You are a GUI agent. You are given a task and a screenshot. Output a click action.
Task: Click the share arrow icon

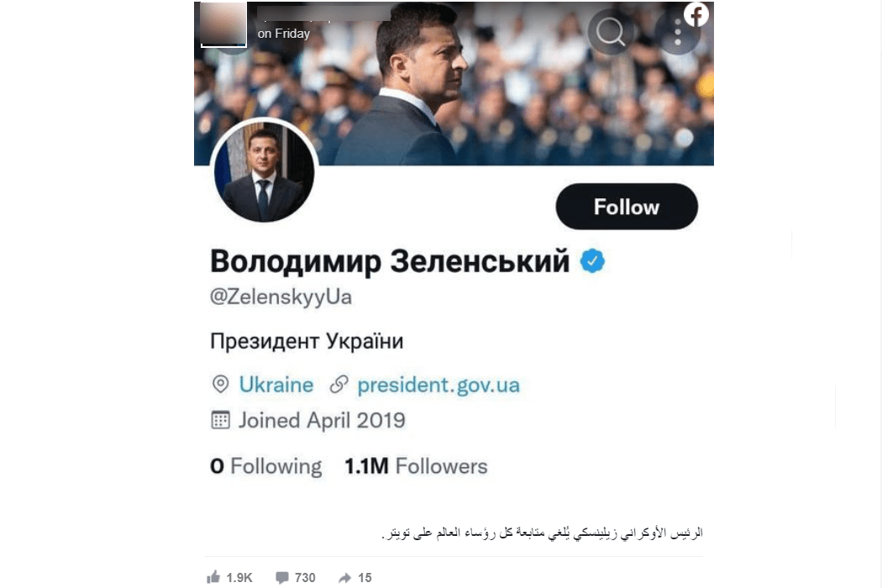point(345,577)
